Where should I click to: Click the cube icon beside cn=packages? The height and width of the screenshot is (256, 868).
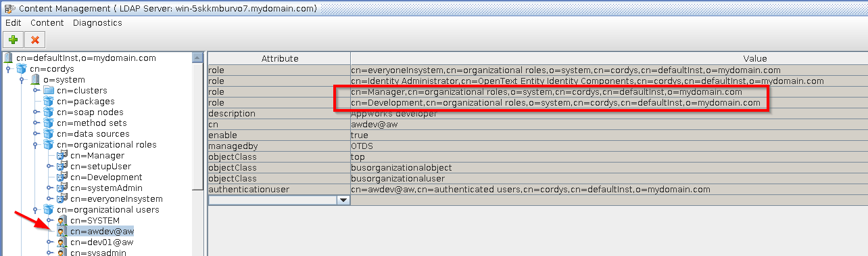click(49, 102)
